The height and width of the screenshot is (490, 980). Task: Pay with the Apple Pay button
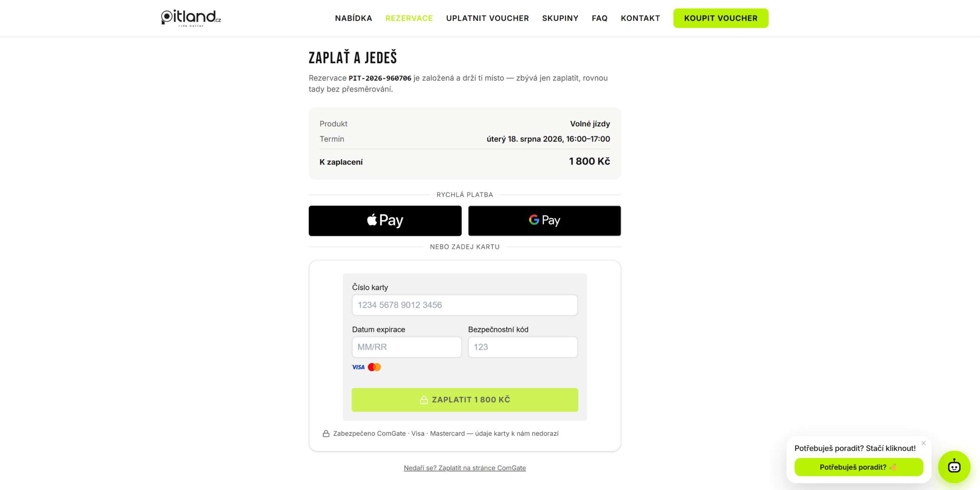click(385, 220)
